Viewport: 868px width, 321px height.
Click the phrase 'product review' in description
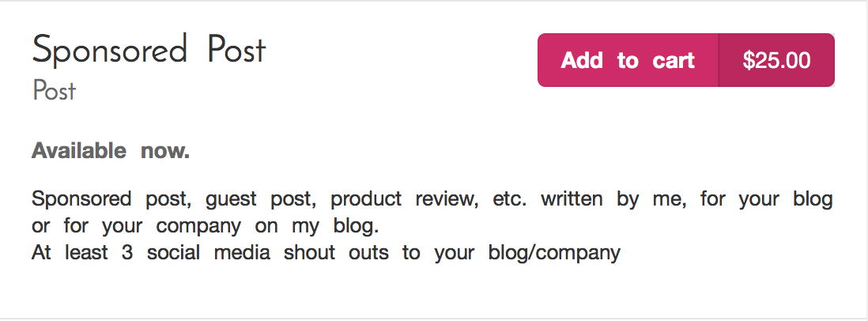(x=405, y=199)
